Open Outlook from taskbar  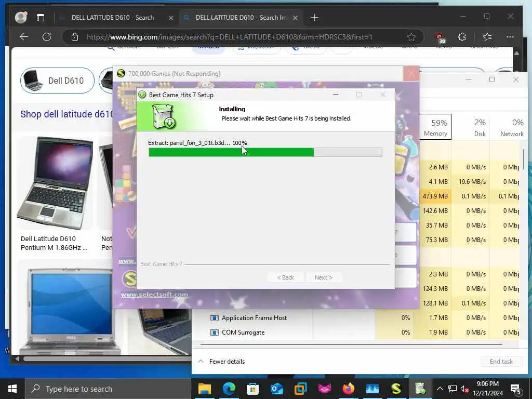(x=277, y=389)
